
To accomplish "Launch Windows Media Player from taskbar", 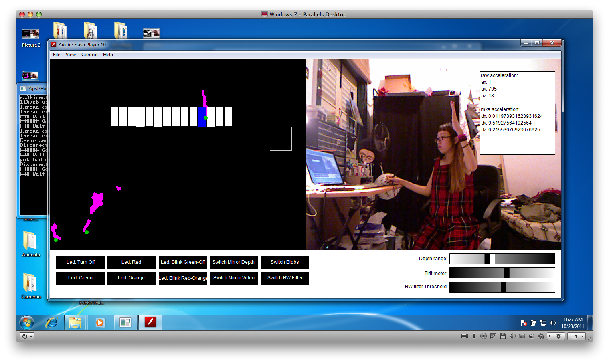I will click(x=100, y=322).
